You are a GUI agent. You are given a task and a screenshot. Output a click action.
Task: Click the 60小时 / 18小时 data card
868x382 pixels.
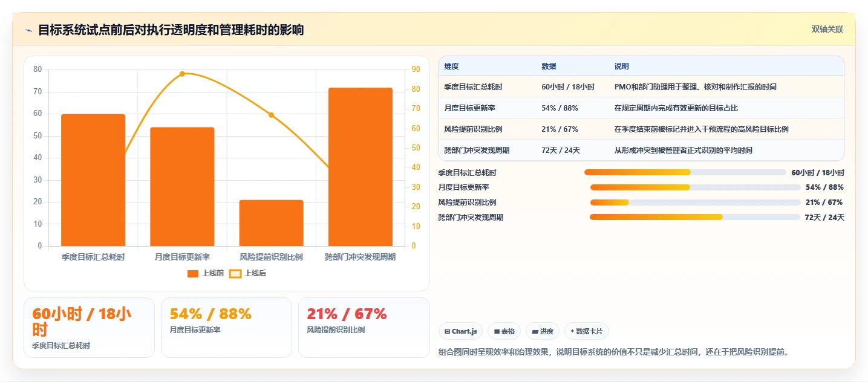(89, 328)
